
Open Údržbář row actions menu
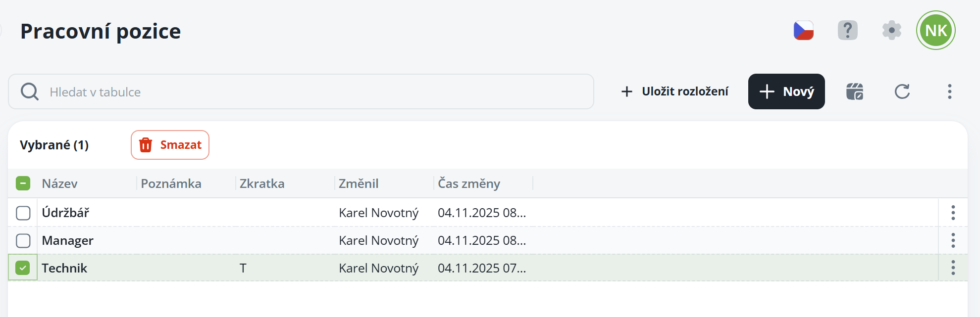pyautogui.click(x=953, y=213)
